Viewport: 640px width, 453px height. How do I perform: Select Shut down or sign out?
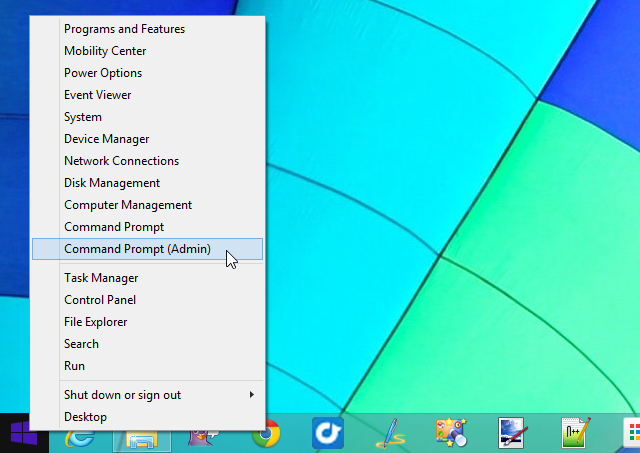147,395
